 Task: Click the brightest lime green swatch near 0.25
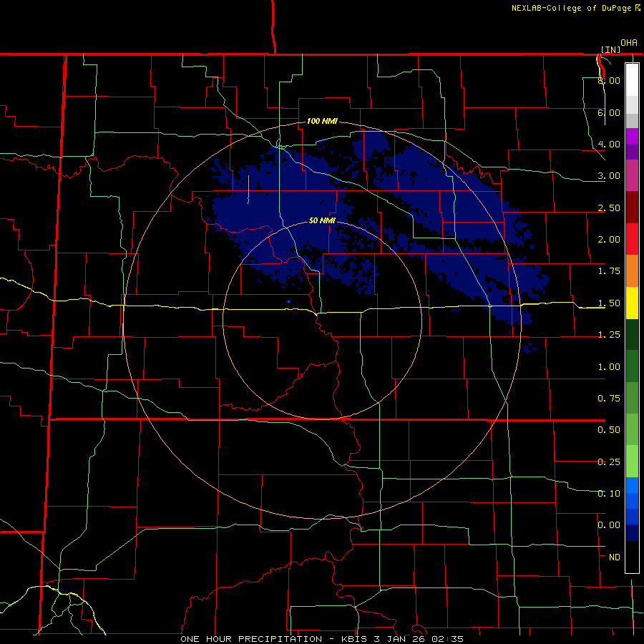tap(632, 462)
